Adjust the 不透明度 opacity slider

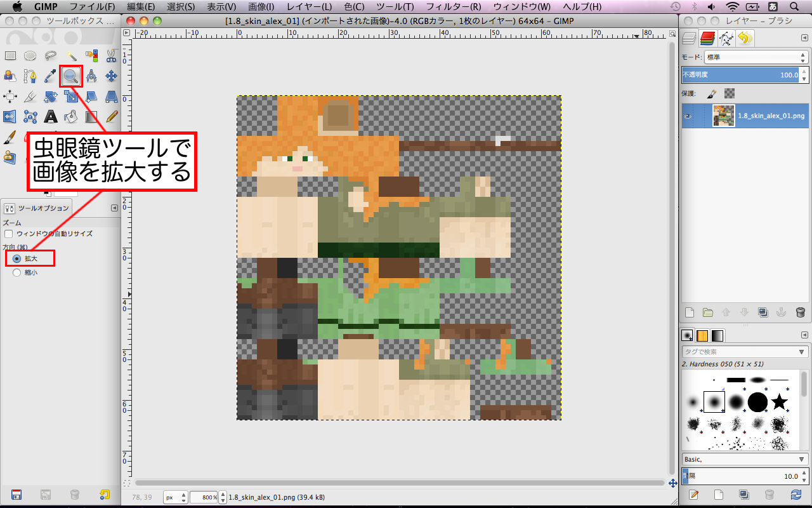[x=745, y=75]
